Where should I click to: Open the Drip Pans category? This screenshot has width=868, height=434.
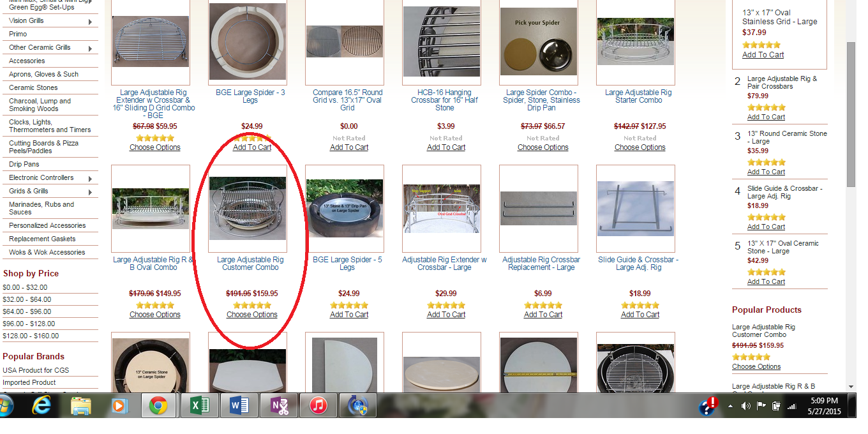click(x=24, y=164)
